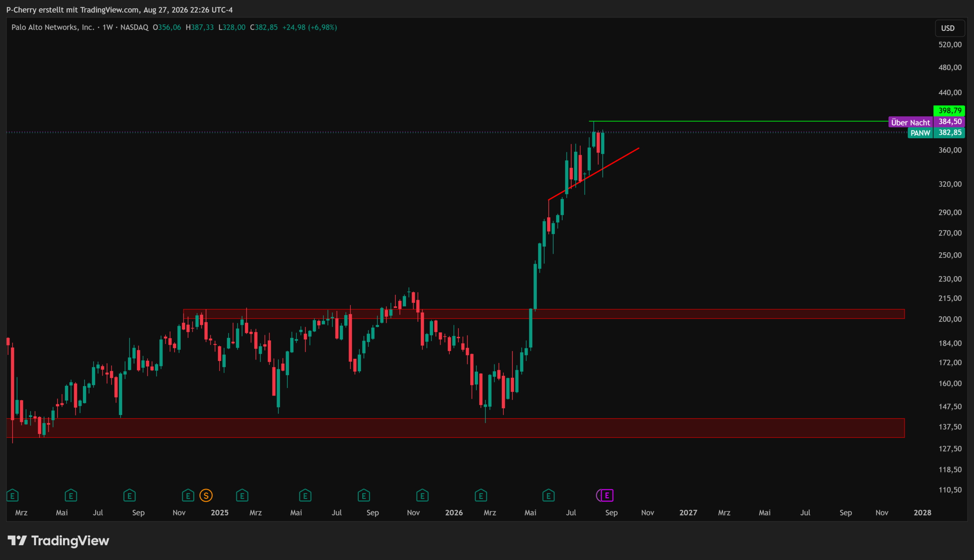
Task: Click the 118,50 price axis label
Action: point(950,469)
